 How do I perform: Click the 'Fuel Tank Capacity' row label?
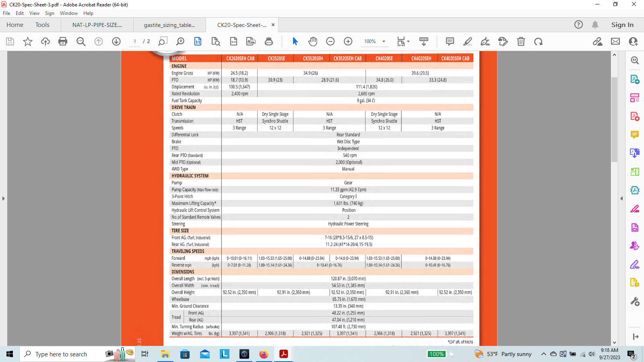tap(187, 101)
